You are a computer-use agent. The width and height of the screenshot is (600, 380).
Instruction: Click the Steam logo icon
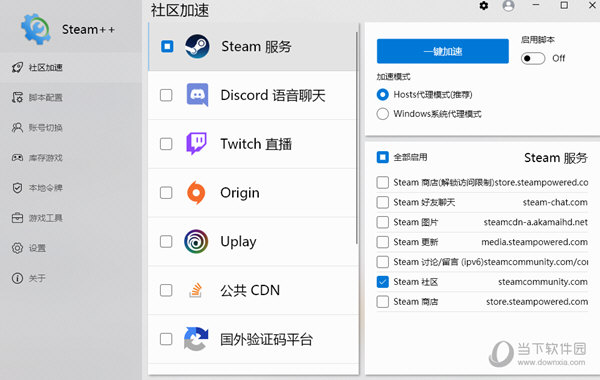tap(197, 46)
